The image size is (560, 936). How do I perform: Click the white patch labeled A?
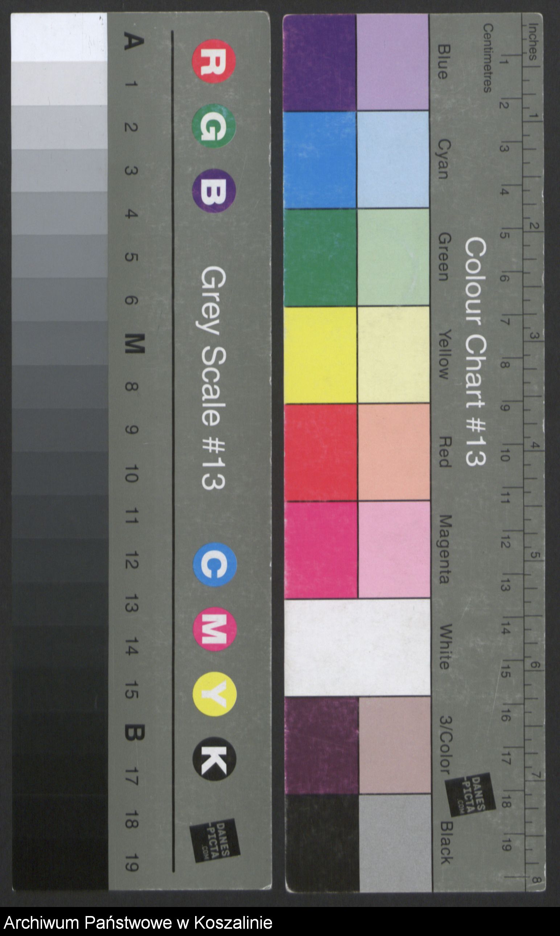[59, 37]
